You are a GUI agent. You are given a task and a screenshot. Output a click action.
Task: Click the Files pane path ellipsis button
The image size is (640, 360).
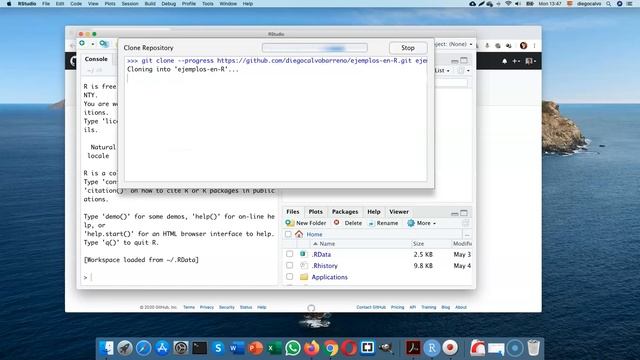[x=467, y=235]
